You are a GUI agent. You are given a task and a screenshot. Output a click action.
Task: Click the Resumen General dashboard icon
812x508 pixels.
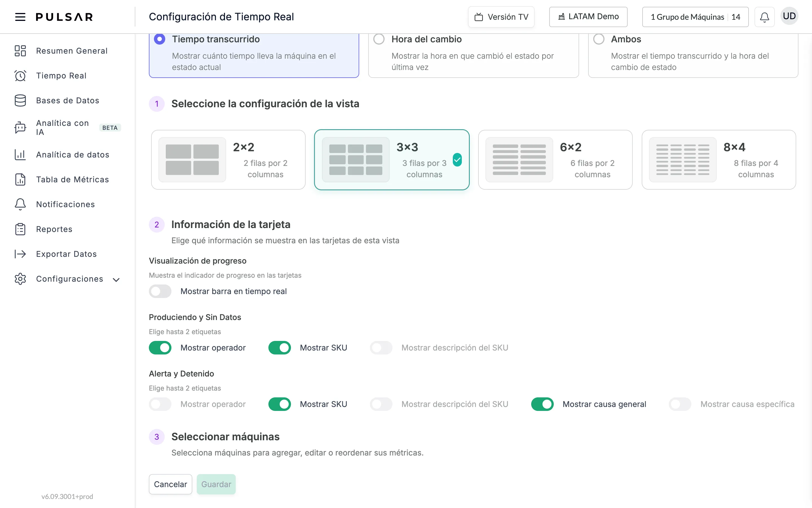click(x=20, y=51)
